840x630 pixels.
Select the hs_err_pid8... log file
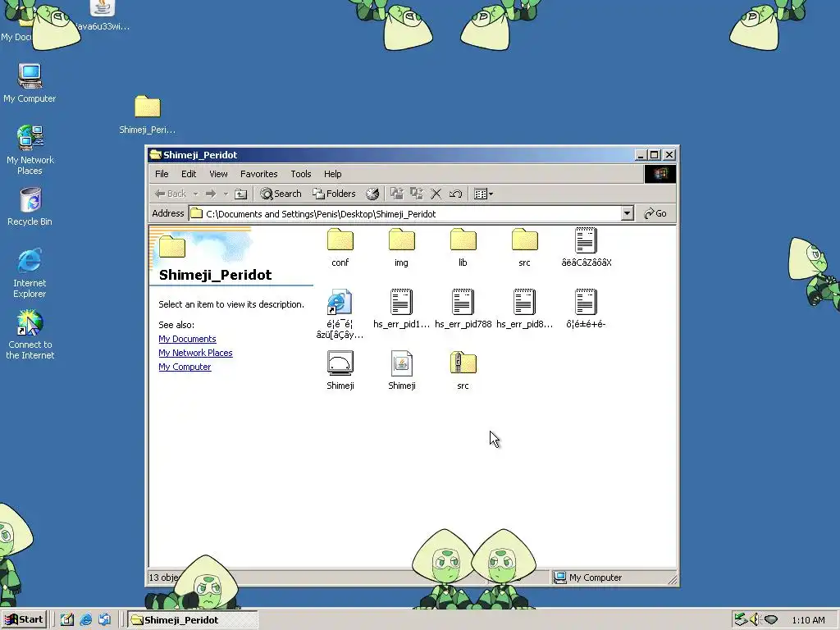click(524, 308)
